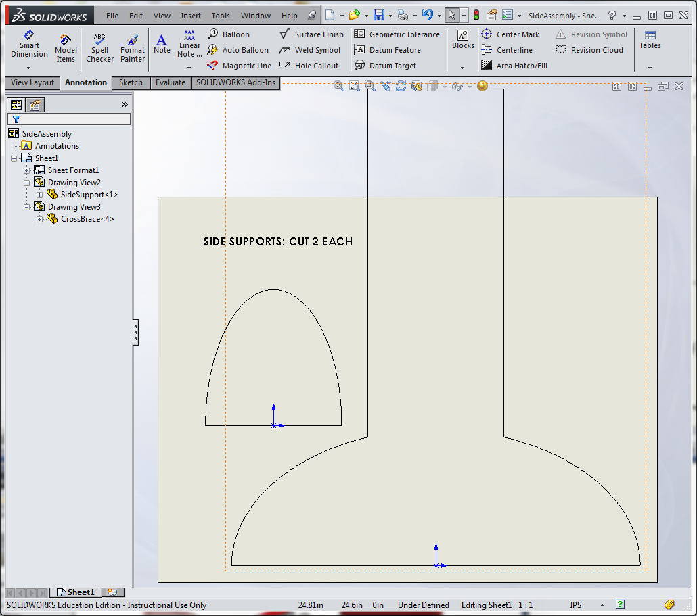The height and width of the screenshot is (616, 697).
Task: Open the Save dropdown arrow
Action: point(390,16)
